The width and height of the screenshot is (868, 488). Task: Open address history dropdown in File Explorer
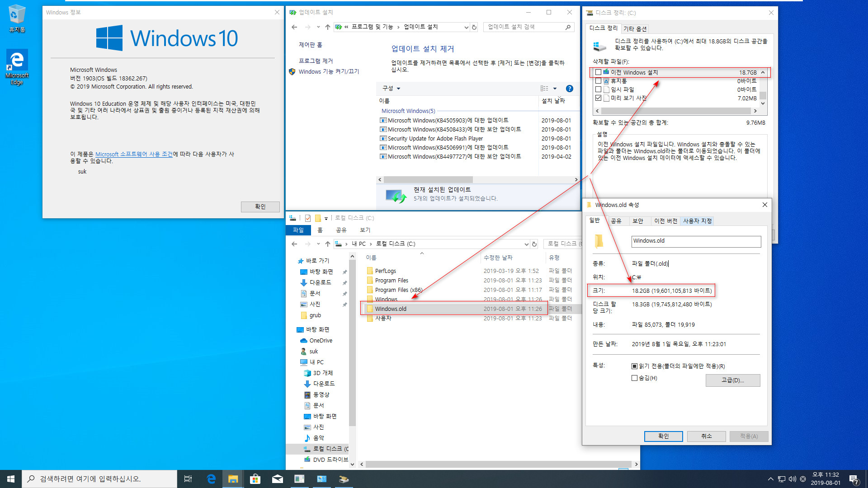point(526,244)
